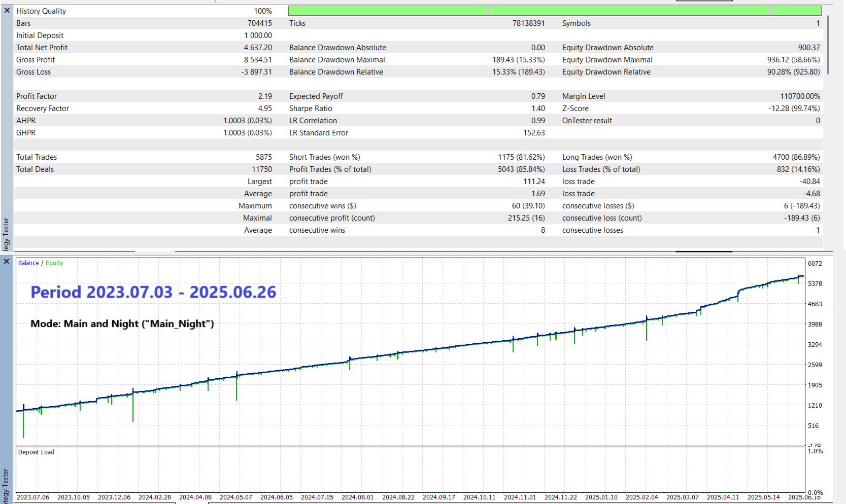The height and width of the screenshot is (504, 846).
Task: Click the report panel vertical scrollbar
Action: tap(828, 45)
